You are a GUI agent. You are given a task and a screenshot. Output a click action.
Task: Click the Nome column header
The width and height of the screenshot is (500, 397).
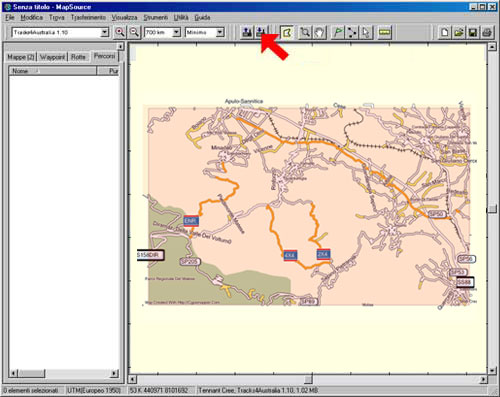coord(53,71)
